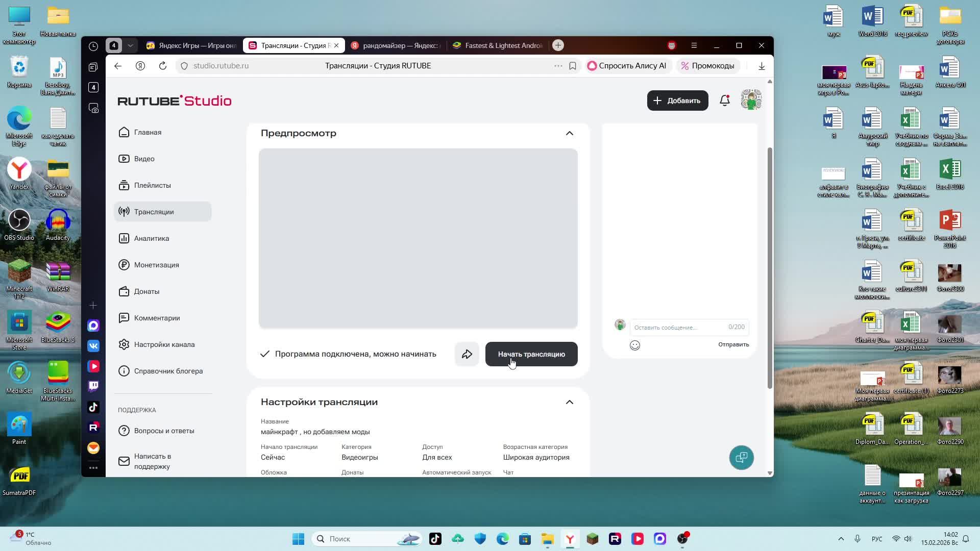This screenshot has height=551, width=980.
Task: Open the Аналитика menu item
Action: pyautogui.click(x=151, y=238)
